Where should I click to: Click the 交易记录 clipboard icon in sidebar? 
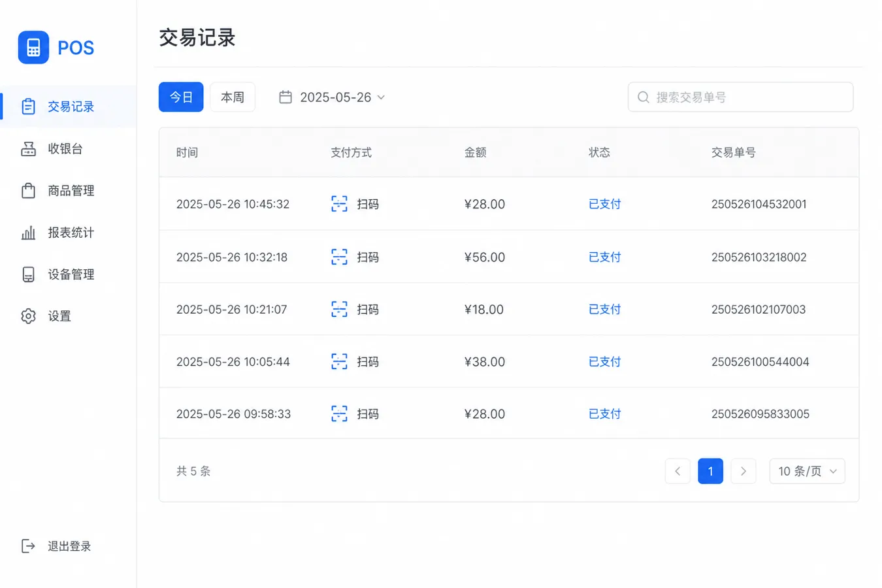click(x=28, y=106)
